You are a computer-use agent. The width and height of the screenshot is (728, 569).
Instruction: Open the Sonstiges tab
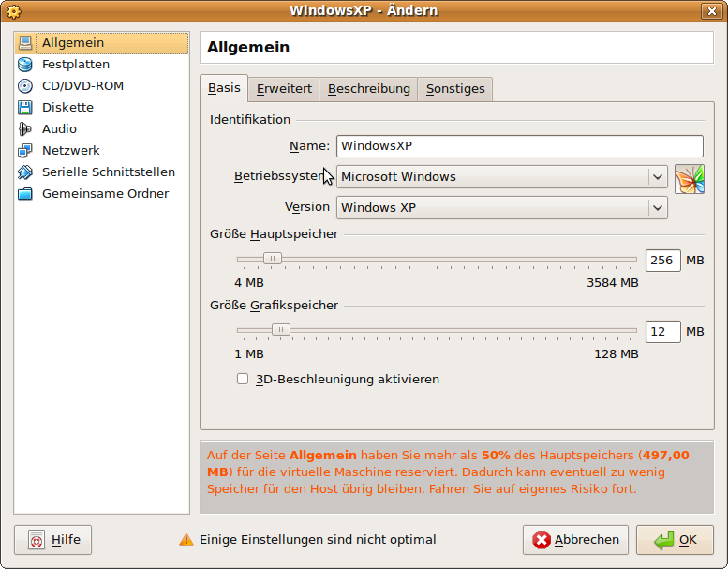tap(455, 89)
